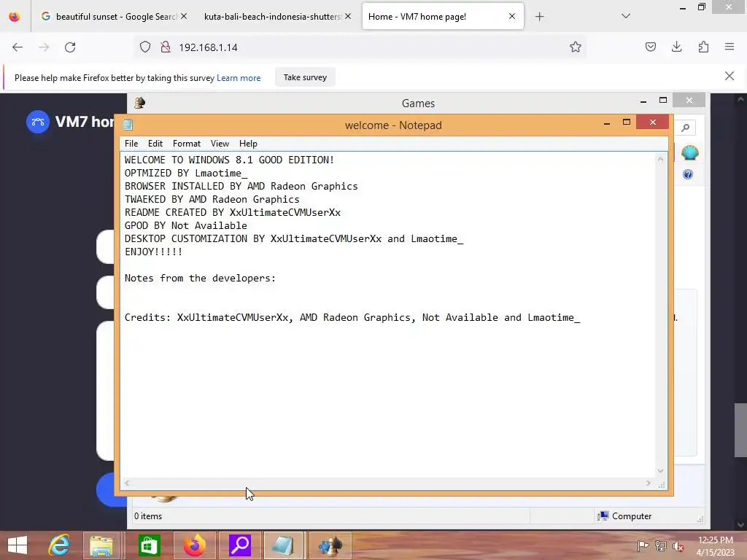Image resolution: width=747 pixels, height=560 pixels.
Task: Open the Firefox application hamburger menu
Action: pos(729,47)
